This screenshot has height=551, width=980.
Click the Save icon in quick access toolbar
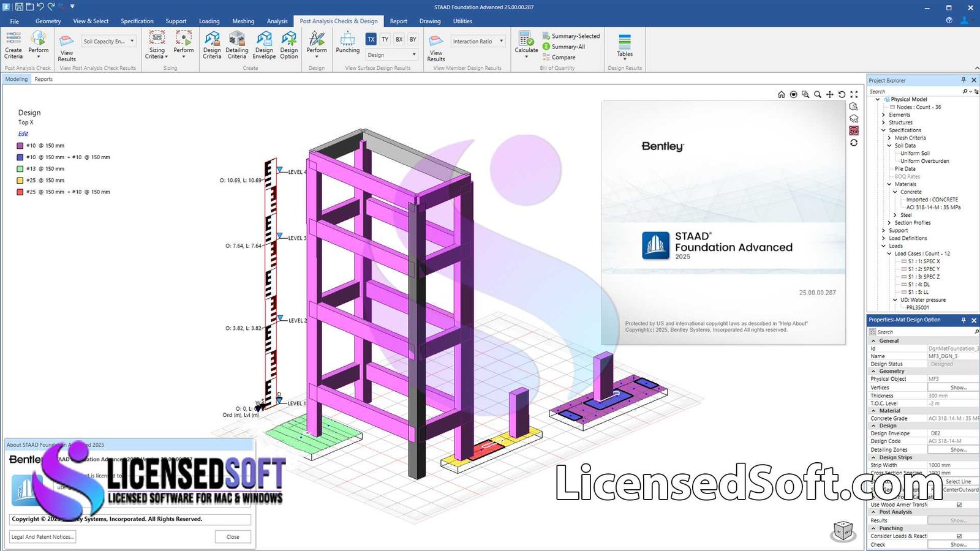tap(19, 7)
